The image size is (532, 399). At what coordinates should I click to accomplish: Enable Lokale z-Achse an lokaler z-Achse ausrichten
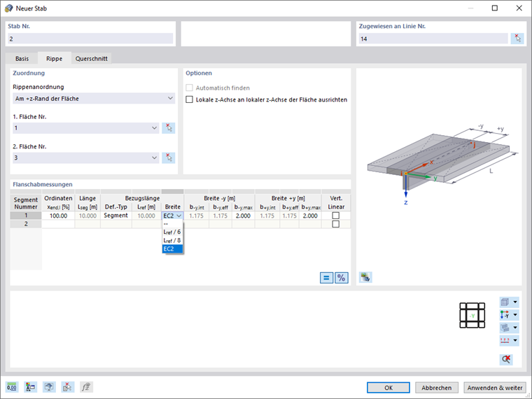pyautogui.click(x=189, y=99)
